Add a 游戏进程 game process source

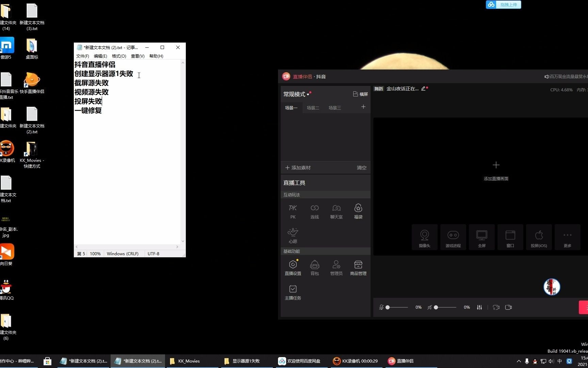(x=453, y=237)
